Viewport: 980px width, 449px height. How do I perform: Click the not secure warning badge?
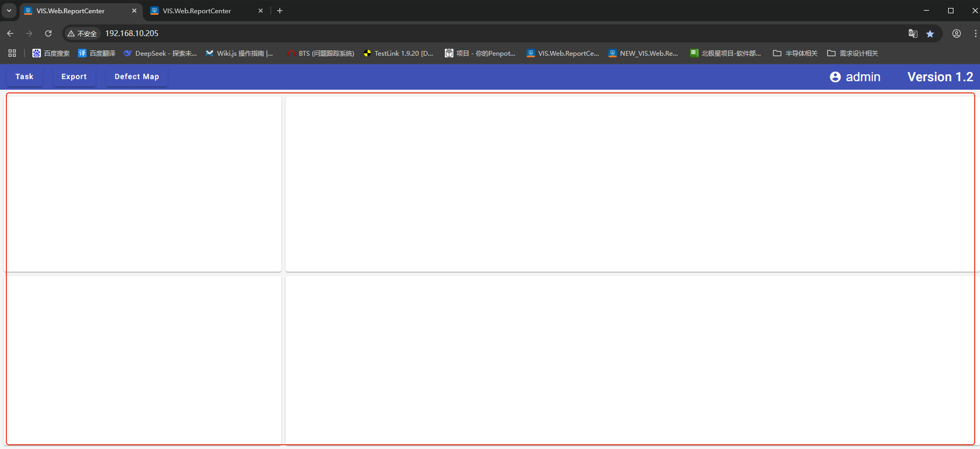coord(82,33)
